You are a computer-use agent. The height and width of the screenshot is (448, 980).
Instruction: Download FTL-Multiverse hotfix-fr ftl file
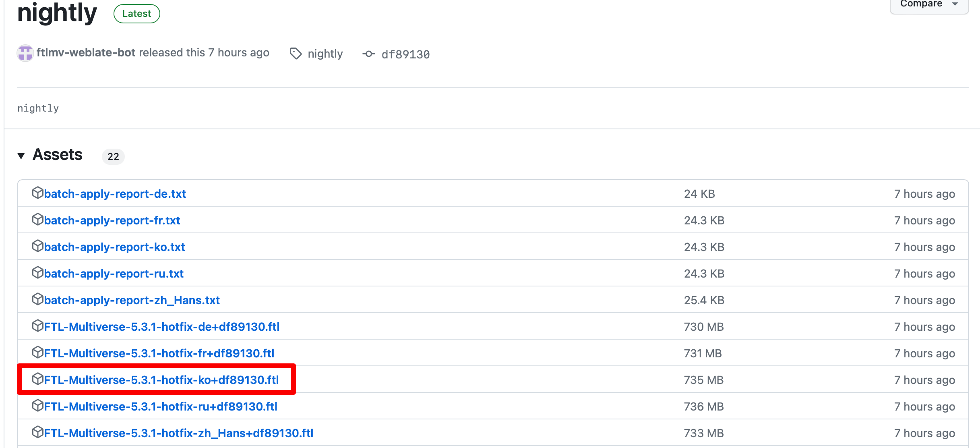tap(159, 353)
